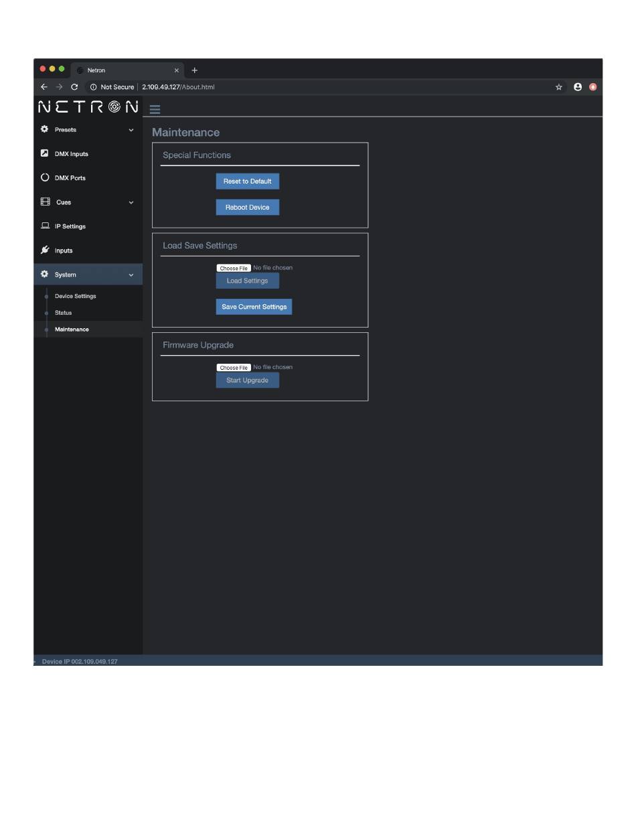Image resolution: width=636 pixels, height=840 pixels.
Task: Click the Presets gear icon
Action: [45, 129]
